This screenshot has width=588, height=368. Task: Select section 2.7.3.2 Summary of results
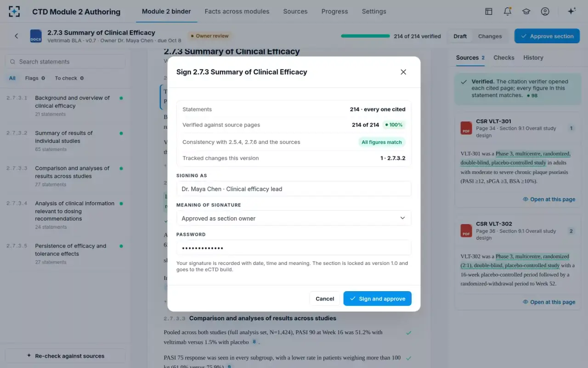[65, 141]
